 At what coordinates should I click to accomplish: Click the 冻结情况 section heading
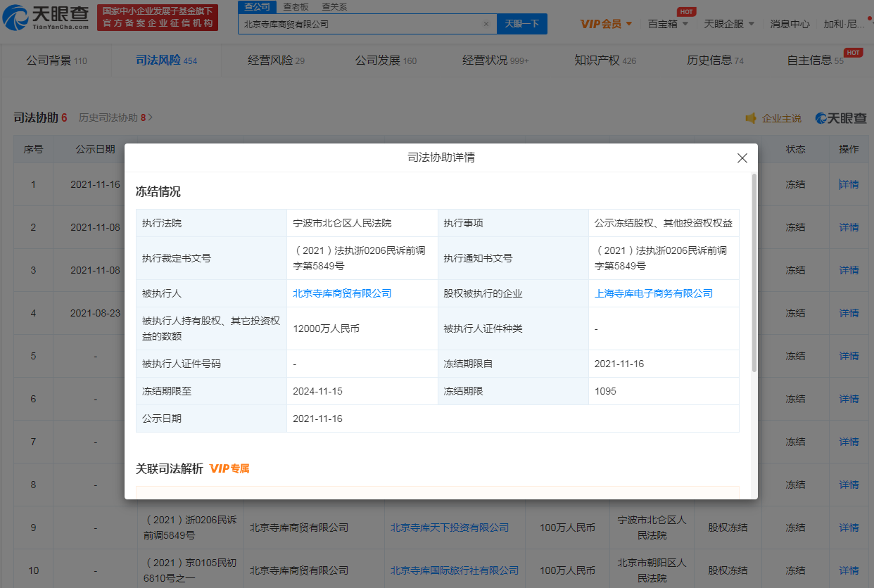click(158, 191)
